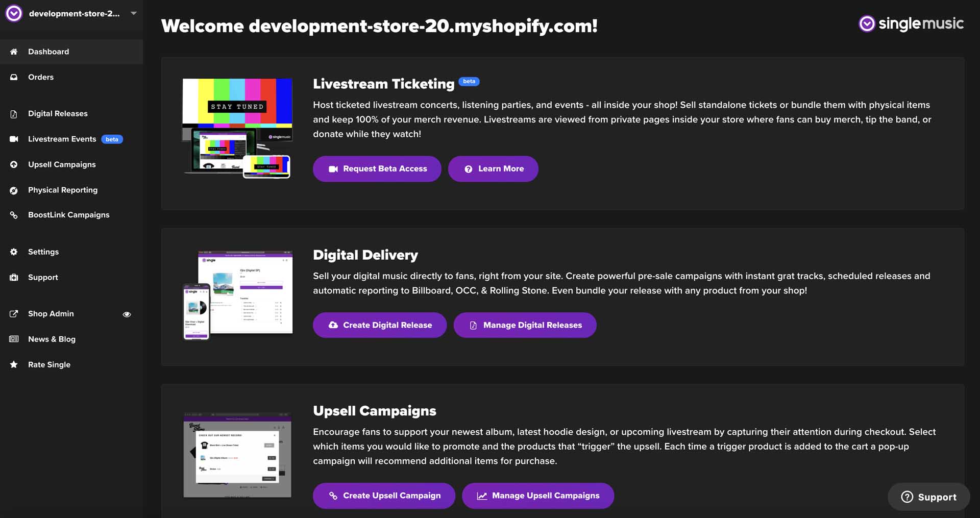
Task: Open Shop Admin link
Action: point(51,314)
